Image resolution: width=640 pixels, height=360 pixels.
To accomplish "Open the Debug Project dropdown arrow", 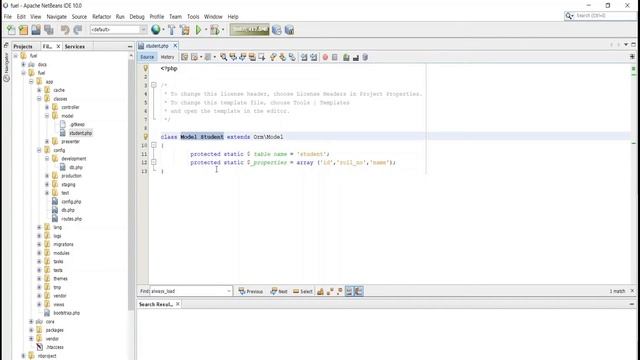I will coord(223,30).
